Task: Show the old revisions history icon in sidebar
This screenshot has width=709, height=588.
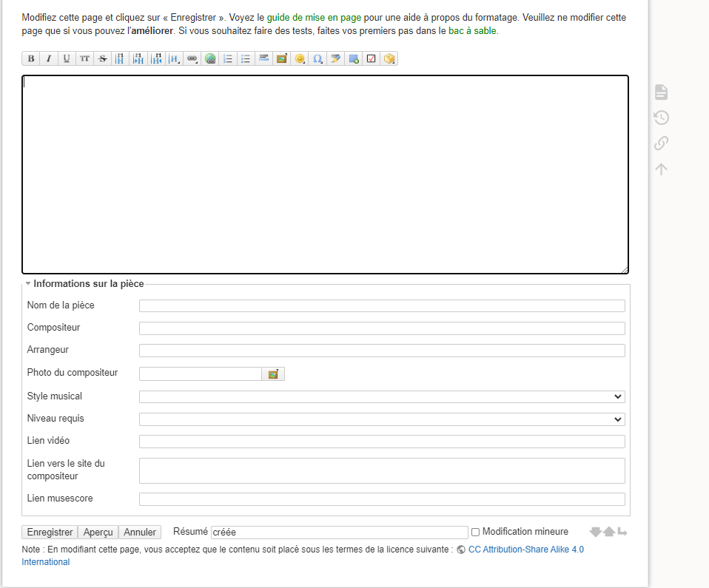Action: coord(661,118)
